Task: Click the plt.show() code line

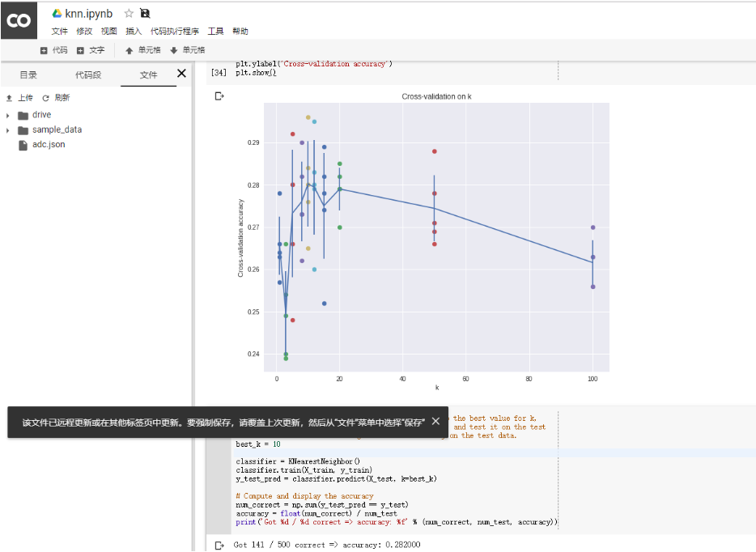Action: (x=256, y=73)
